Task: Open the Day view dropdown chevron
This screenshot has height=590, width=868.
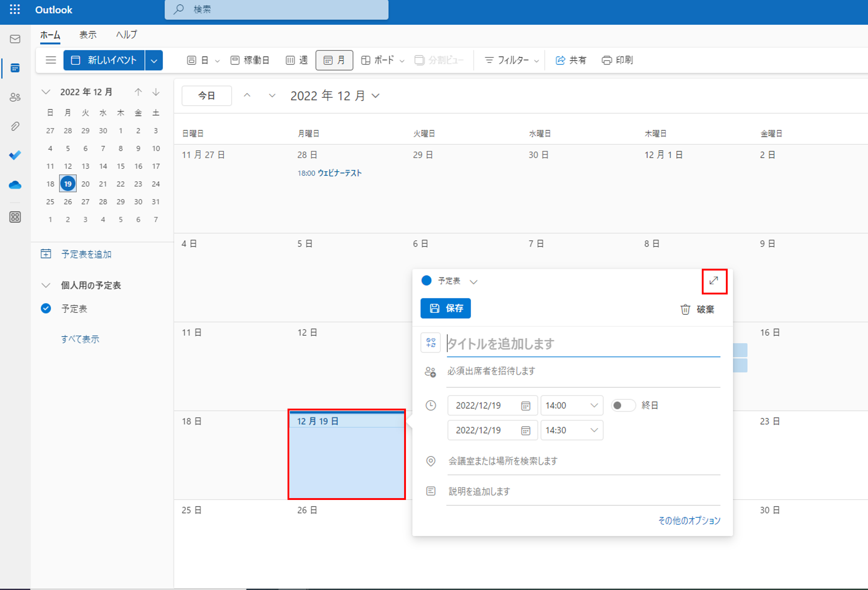Action: pyautogui.click(x=217, y=61)
